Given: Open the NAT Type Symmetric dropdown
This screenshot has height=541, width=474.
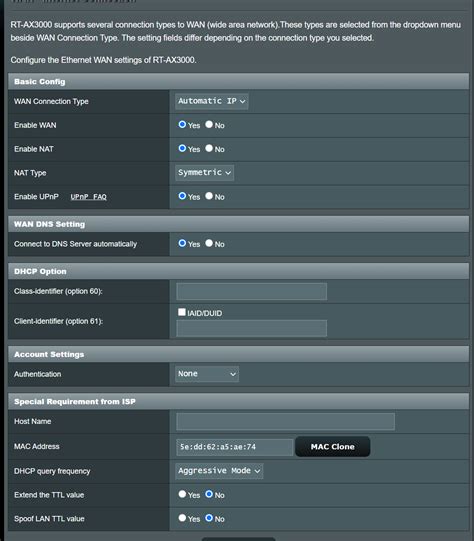Looking at the screenshot, I should 204,173.
